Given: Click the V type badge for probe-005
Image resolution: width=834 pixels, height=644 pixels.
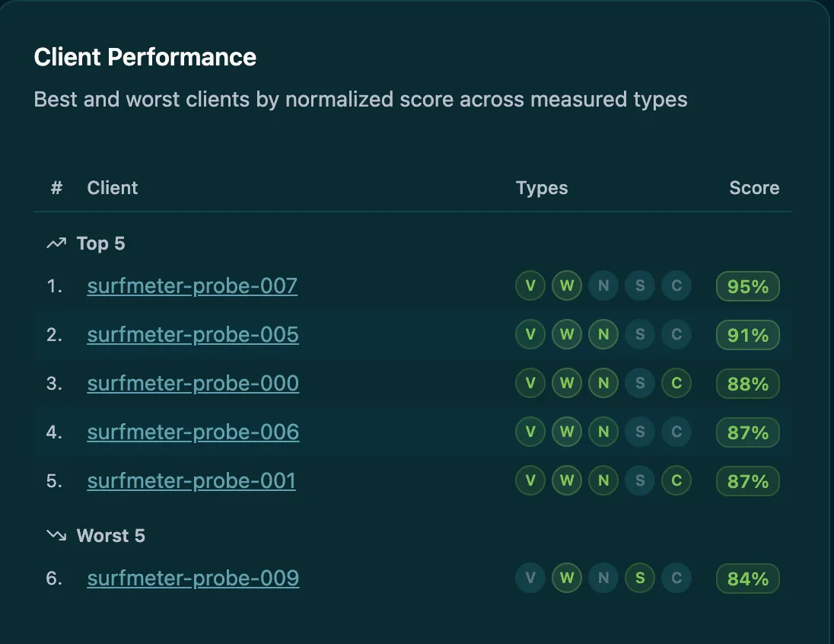Looking at the screenshot, I should (530, 334).
